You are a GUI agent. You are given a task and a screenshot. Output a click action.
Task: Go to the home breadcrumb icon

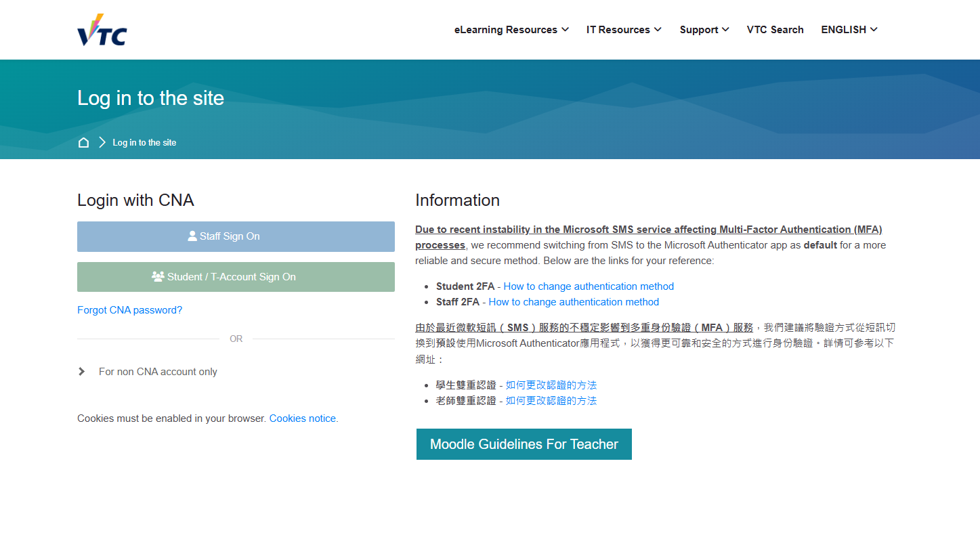[x=83, y=142]
